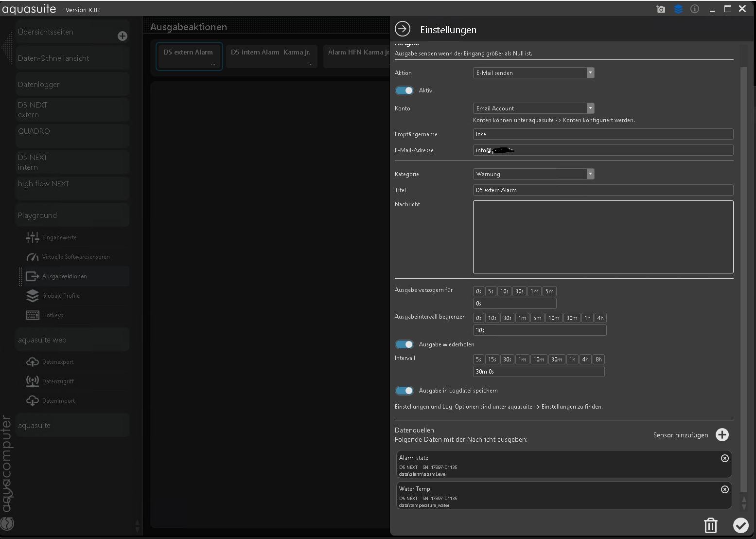
Task: Click the Sensor hinzufügen label
Action: pyautogui.click(x=681, y=435)
